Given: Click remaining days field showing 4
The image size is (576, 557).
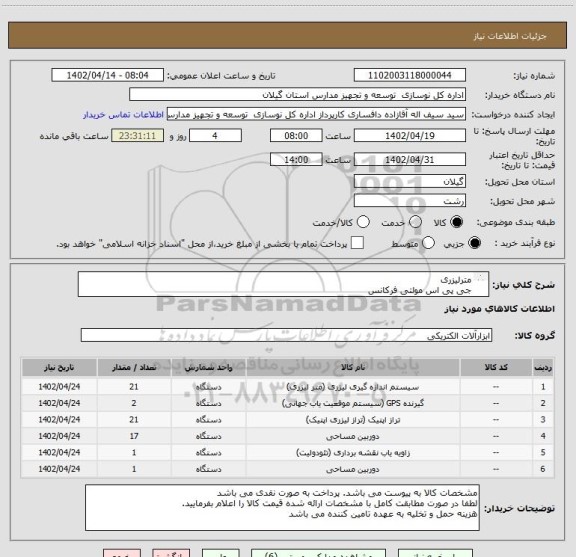Looking at the screenshot, I should coord(215,136).
